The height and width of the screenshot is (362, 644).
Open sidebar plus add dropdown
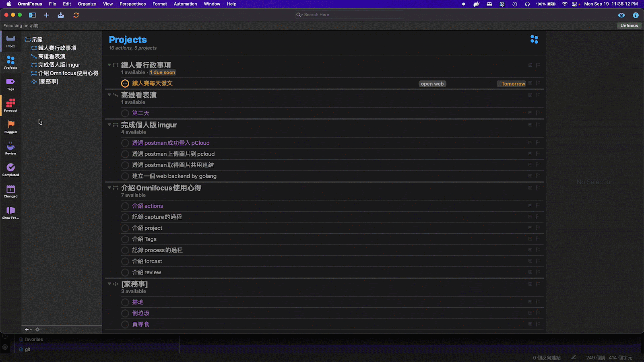[x=28, y=329]
